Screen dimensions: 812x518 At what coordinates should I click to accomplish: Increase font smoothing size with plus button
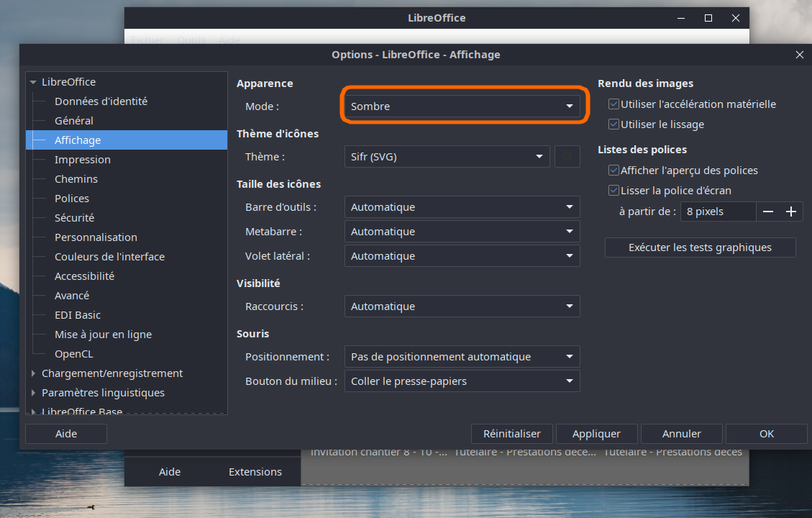(791, 212)
